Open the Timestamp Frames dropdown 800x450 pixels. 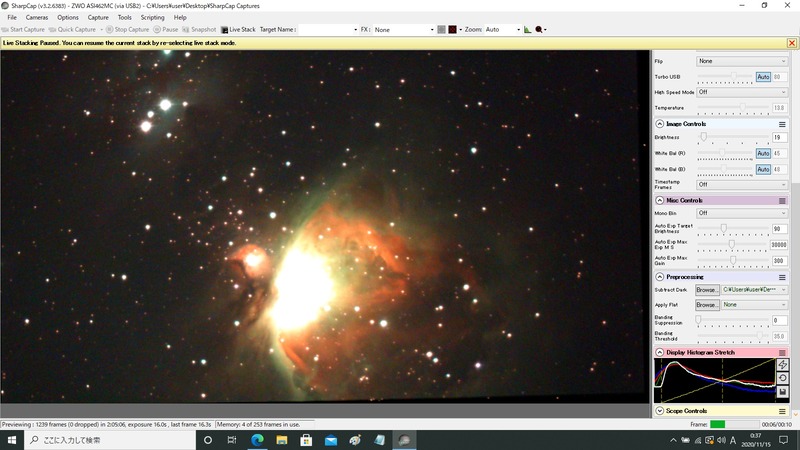click(x=742, y=185)
